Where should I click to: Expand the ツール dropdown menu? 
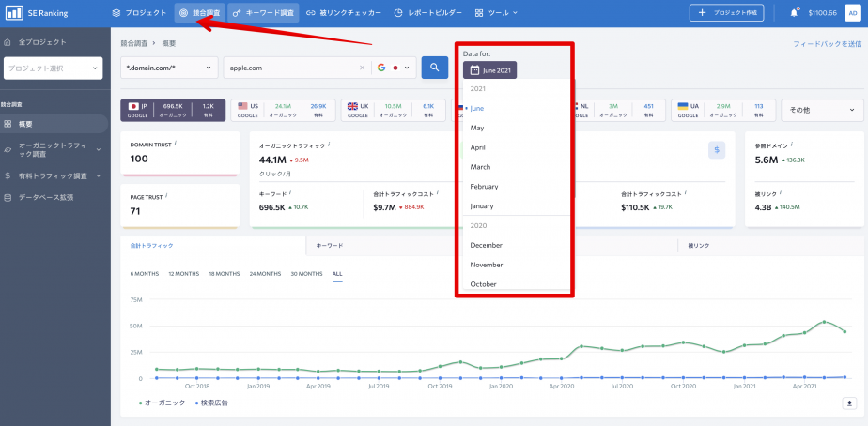[x=496, y=13]
